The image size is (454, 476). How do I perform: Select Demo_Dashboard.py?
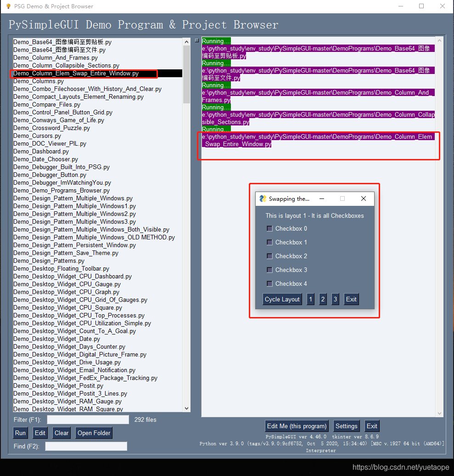pos(41,152)
